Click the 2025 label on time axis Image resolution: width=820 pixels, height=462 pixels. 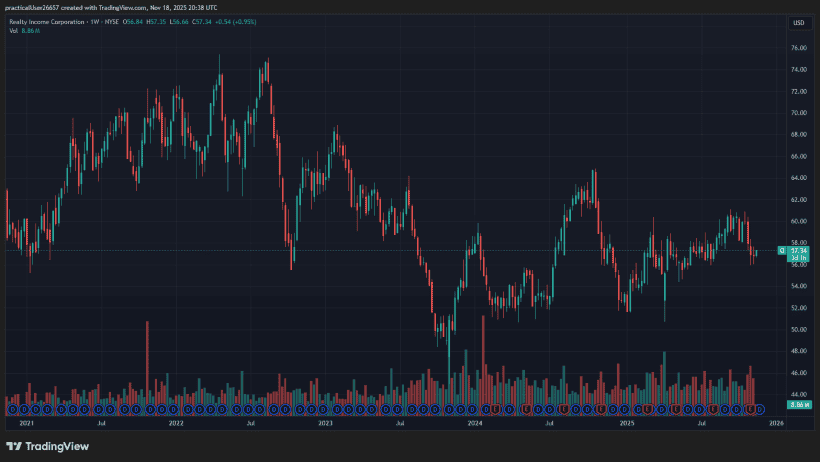click(627, 423)
